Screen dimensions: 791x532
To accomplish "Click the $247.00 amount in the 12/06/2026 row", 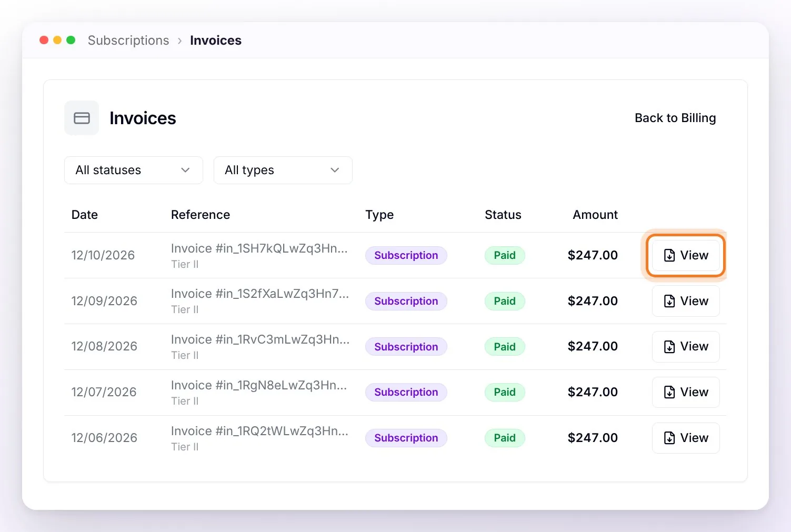I will (593, 438).
